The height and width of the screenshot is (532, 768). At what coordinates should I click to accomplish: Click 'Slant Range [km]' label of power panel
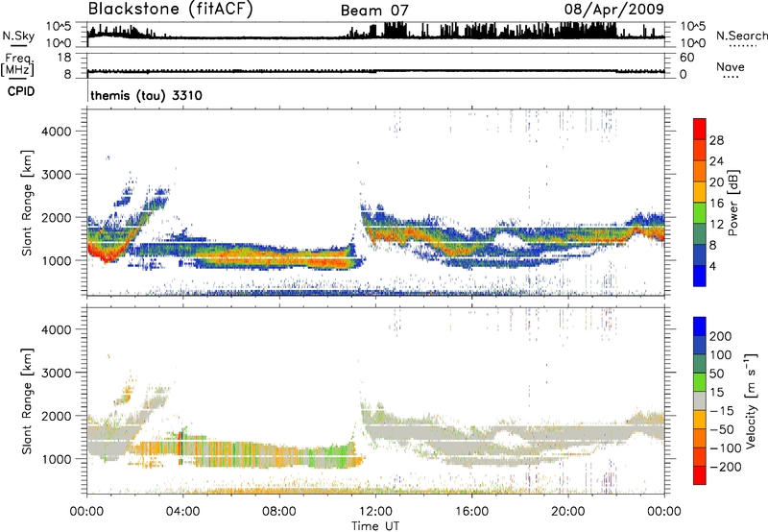point(27,203)
